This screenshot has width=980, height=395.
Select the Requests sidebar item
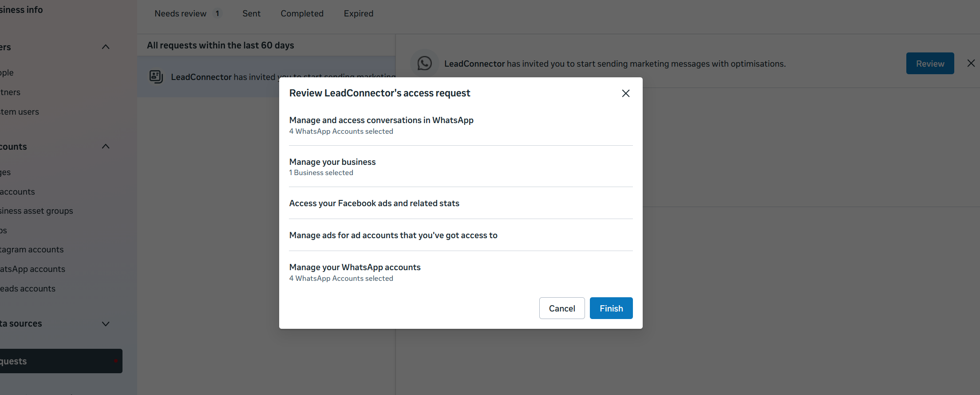[61, 361]
